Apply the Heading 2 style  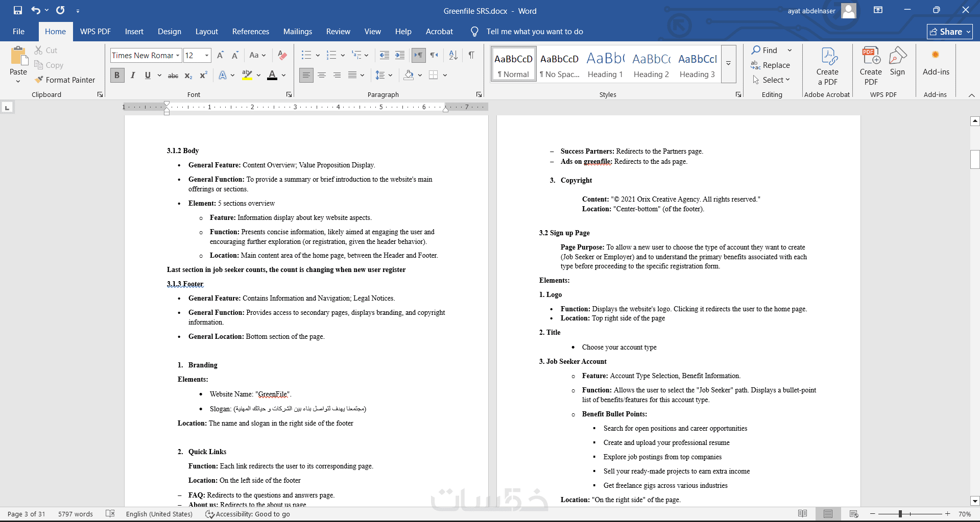[651, 64]
